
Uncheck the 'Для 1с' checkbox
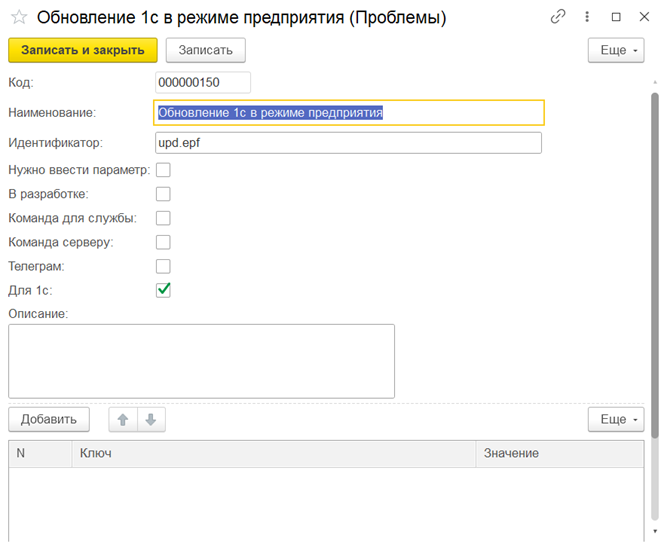click(x=163, y=290)
